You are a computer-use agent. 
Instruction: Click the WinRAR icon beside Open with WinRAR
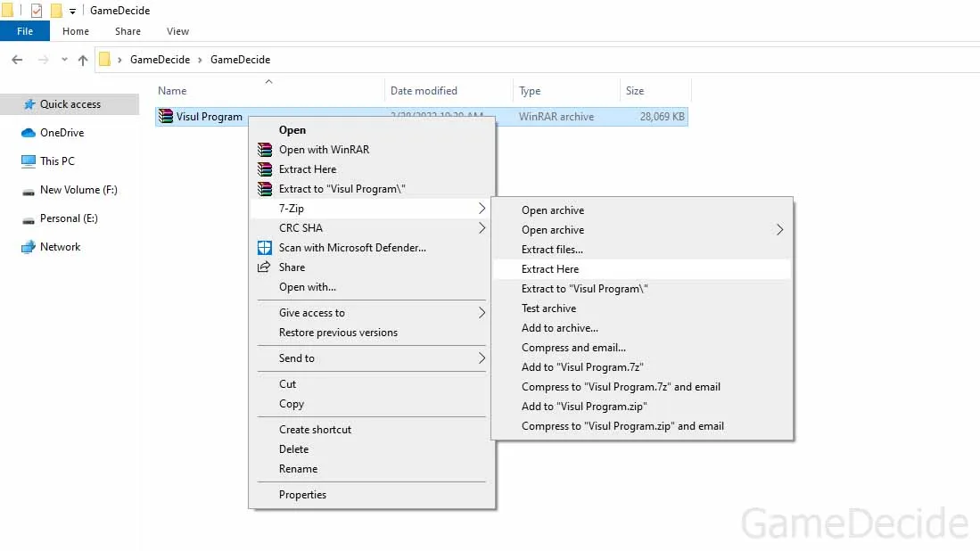(x=265, y=149)
